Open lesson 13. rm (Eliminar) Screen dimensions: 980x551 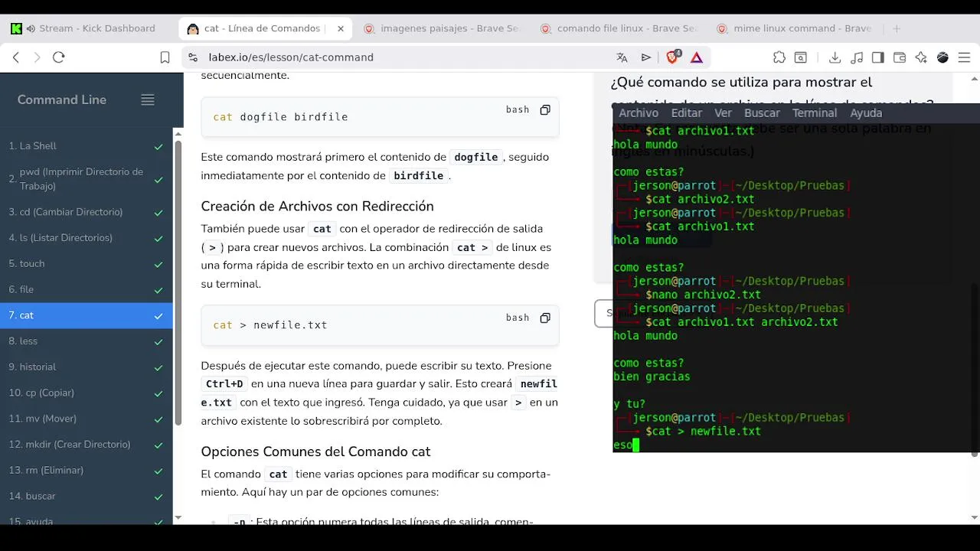click(x=87, y=471)
